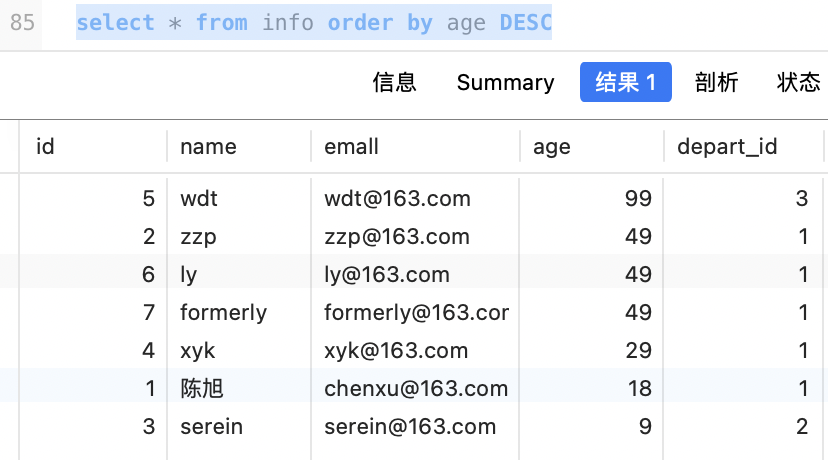Open the Summary tab
The image size is (828, 460).
point(505,83)
